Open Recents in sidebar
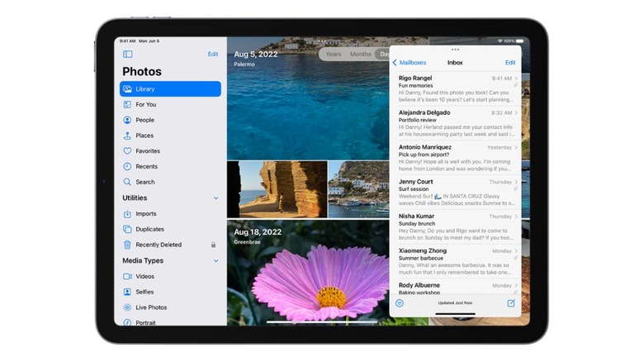This screenshot has width=644, height=362. pos(170,167)
